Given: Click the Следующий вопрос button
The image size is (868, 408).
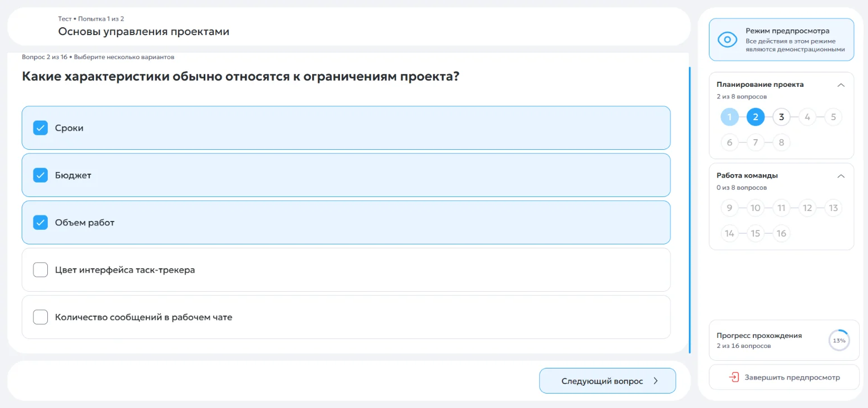Looking at the screenshot, I should coord(608,381).
